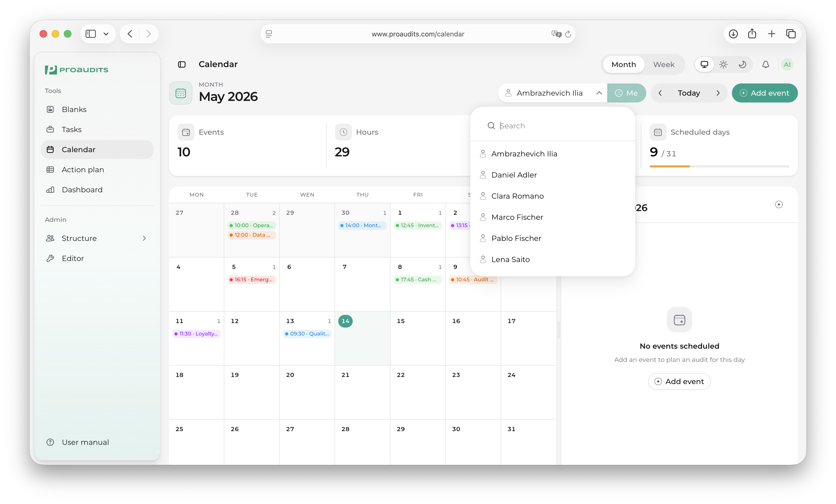The width and height of the screenshot is (836, 504).
Task: Click the green Add event button
Action: (765, 93)
